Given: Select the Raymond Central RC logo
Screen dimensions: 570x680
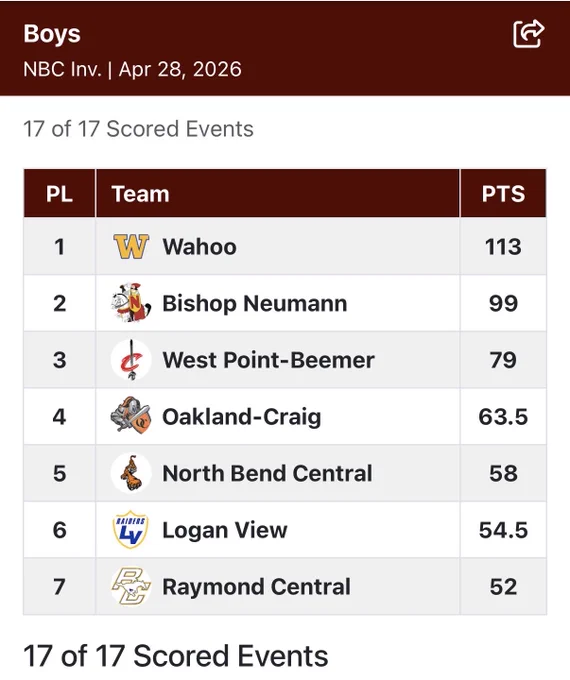Looking at the screenshot, I should pyautogui.click(x=131, y=586).
